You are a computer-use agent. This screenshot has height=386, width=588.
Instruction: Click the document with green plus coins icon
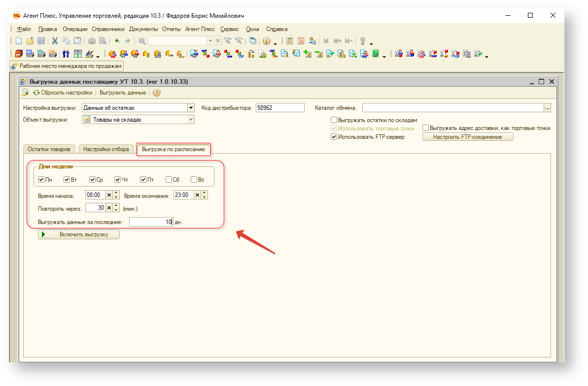pyautogui.click(x=307, y=54)
